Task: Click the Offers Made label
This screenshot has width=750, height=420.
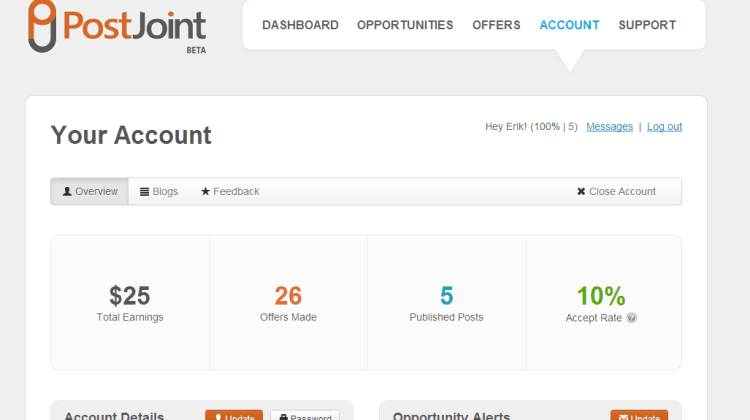Action: tap(288, 317)
